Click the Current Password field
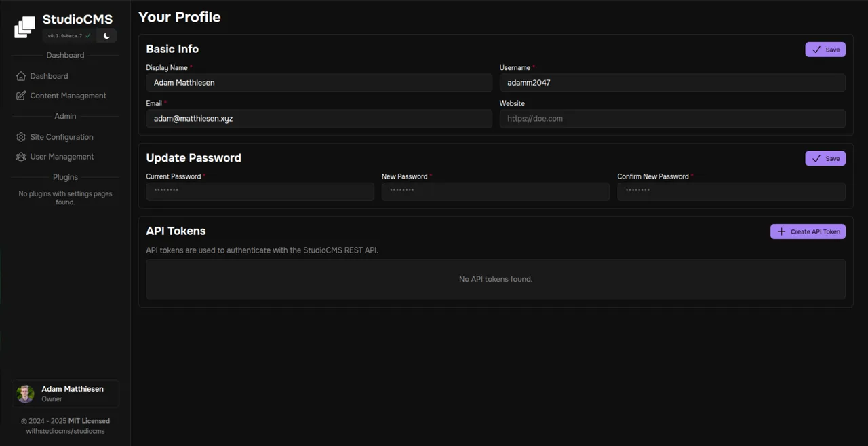Screen dimensions: 868x446 click(260, 191)
